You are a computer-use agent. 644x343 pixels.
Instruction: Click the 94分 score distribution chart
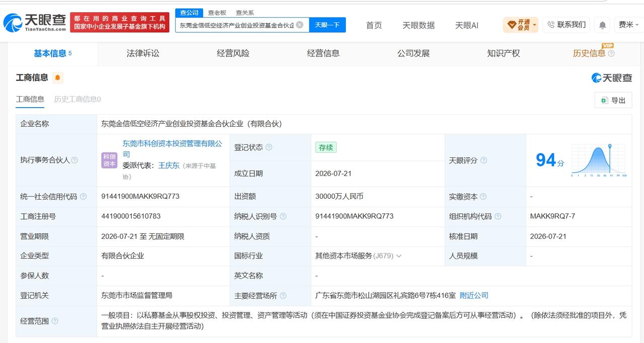point(599,160)
